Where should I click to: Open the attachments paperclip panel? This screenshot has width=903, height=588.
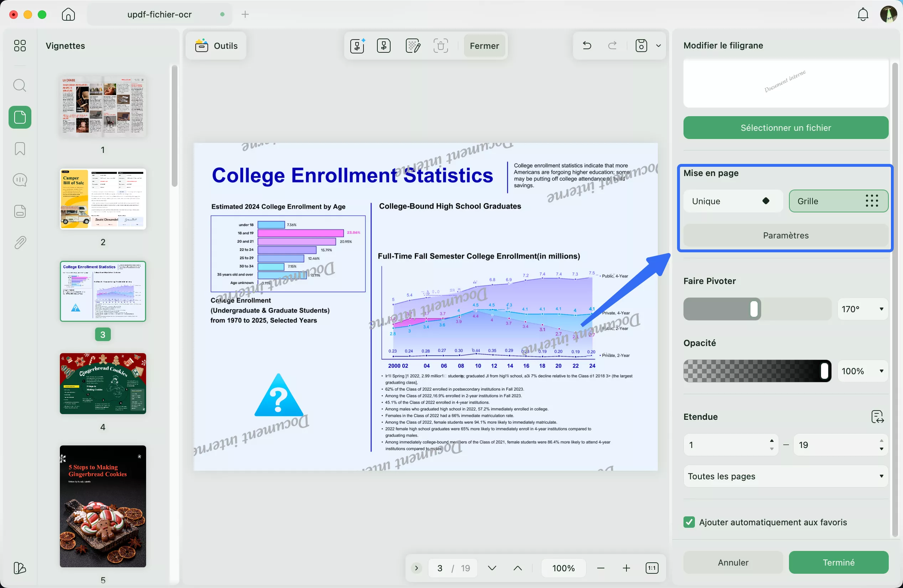20,242
